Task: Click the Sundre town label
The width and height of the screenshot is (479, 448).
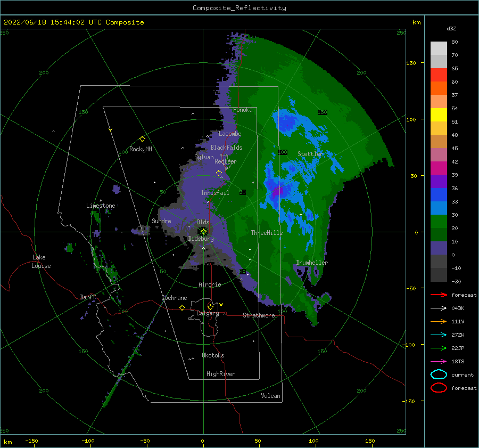Action: pyautogui.click(x=161, y=221)
